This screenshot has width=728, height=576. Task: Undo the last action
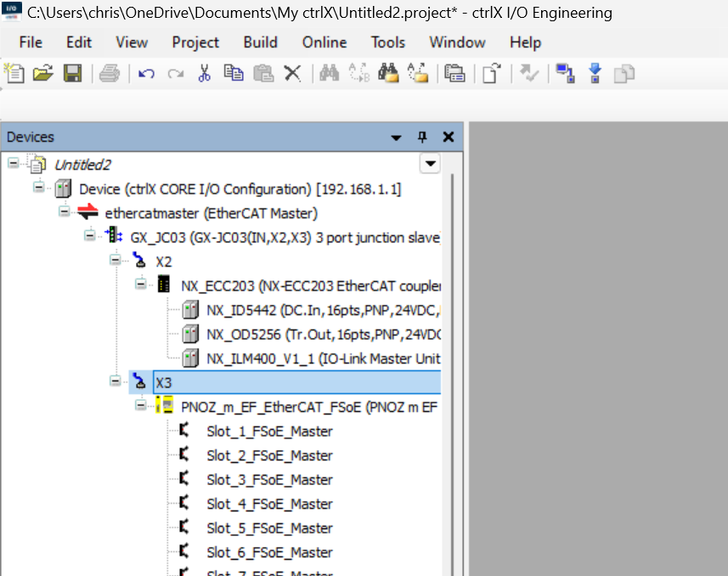coord(146,73)
